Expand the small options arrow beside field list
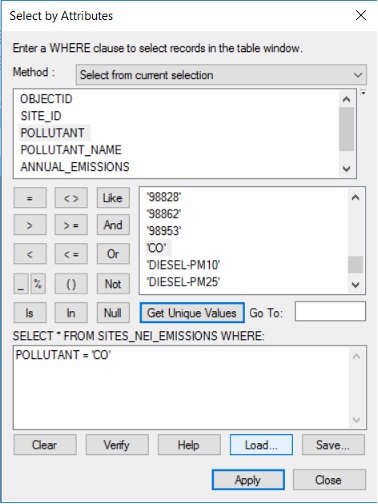The width and height of the screenshot is (378, 504). point(363,93)
